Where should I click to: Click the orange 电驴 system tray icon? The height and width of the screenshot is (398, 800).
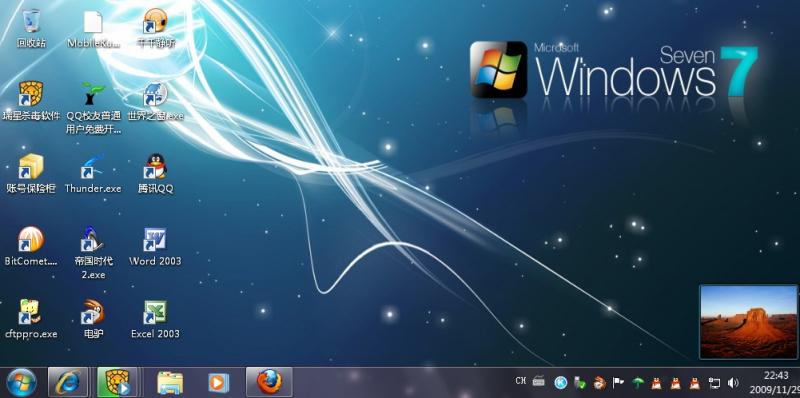(599, 383)
